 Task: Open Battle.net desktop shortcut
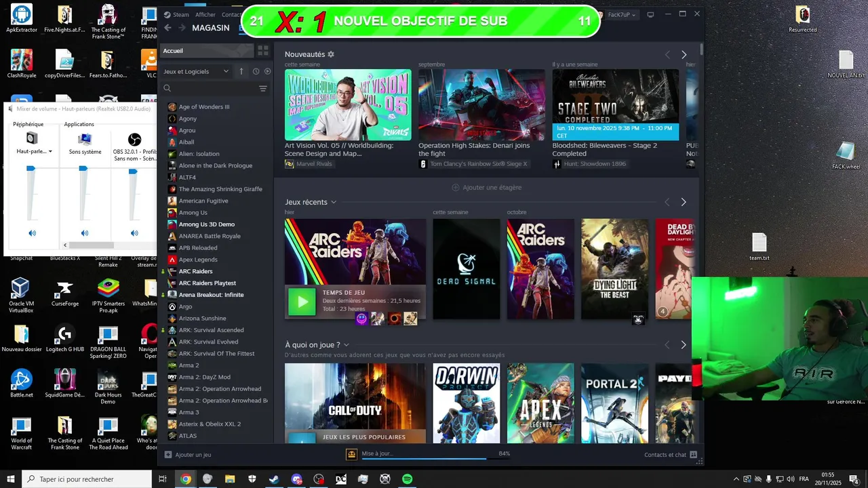pos(21,383)
